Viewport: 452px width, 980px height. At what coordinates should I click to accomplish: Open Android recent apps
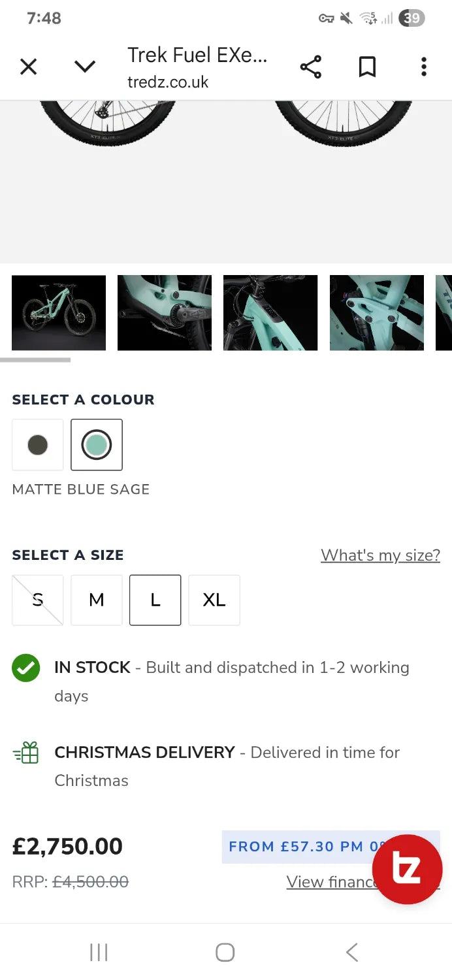coord(99,953)
